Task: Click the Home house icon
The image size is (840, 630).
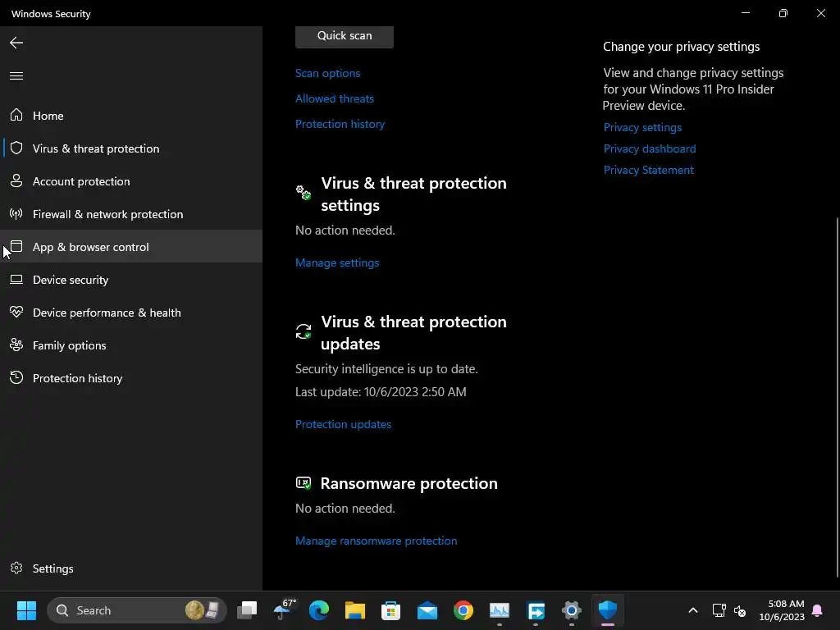Action: [x=16, y=115]
